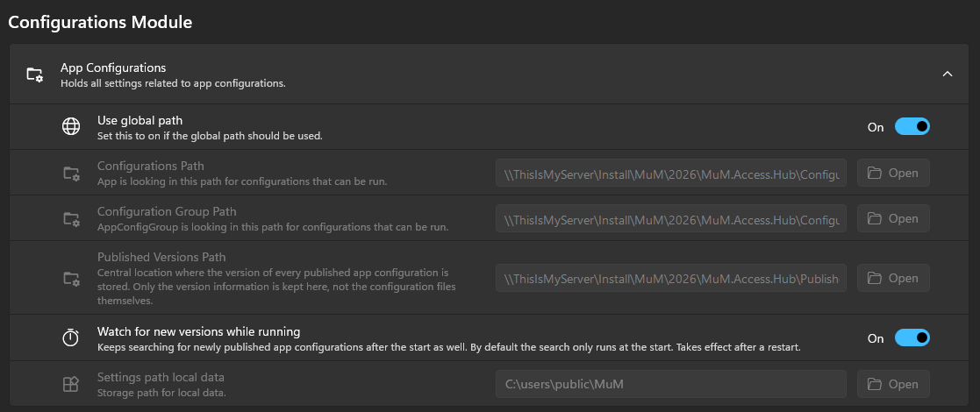Click the folder icon beside Configuration Group Path
Screen dimensions: 980x412
[71, 218]
